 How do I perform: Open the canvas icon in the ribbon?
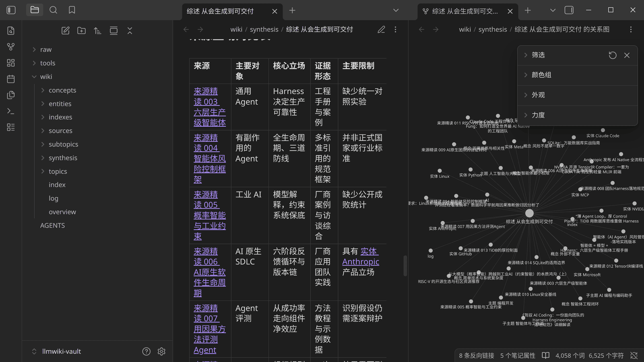click(x=11, y=63)
